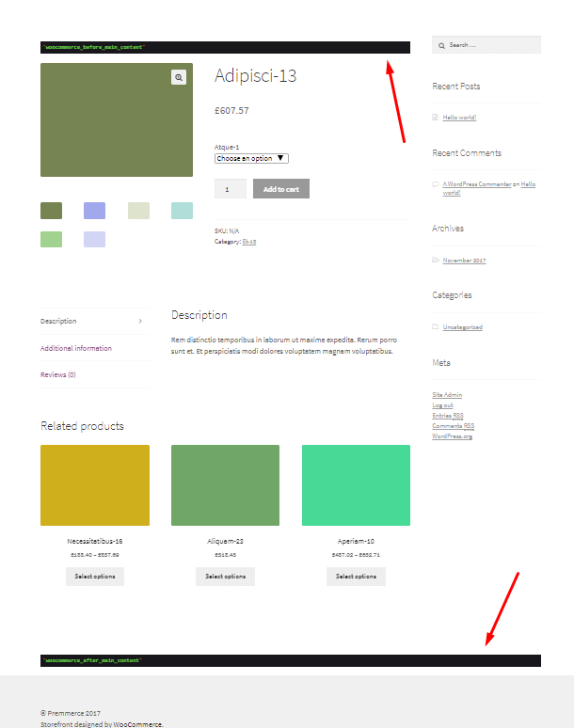Click the Add to cart button
574x728 pixels.
[x=281, y=189]
